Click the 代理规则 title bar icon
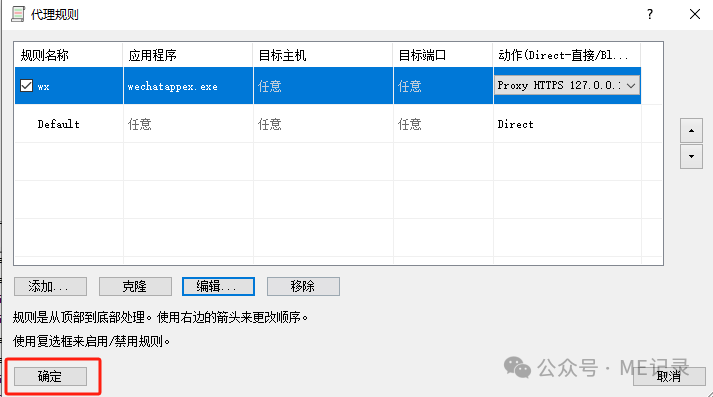The width and height of the screenshot is (713, 397). [x=18, y=14]
